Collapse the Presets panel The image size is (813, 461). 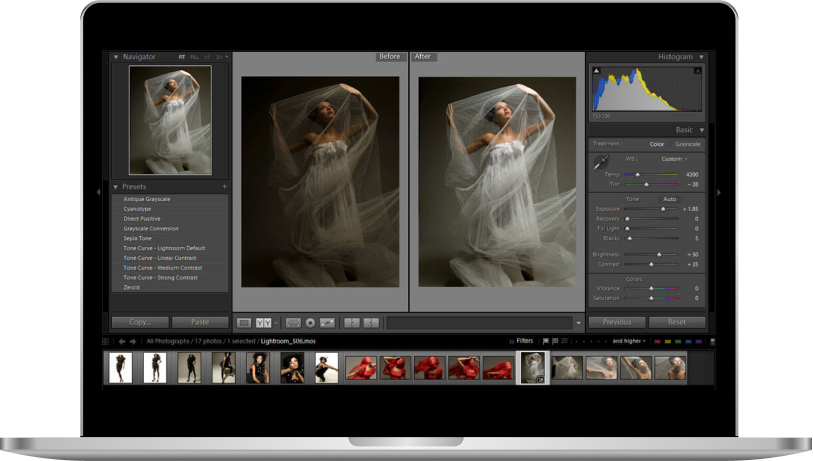[116, 187]
